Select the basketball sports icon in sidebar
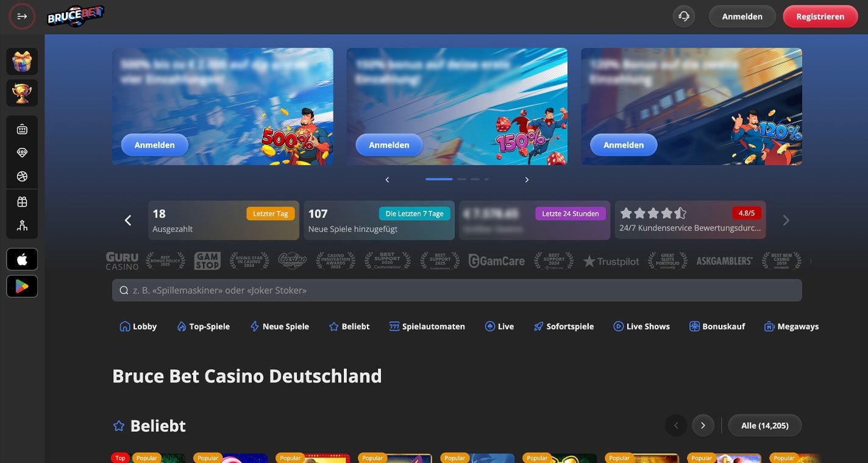Screen dimensions: 868x463 22,177
